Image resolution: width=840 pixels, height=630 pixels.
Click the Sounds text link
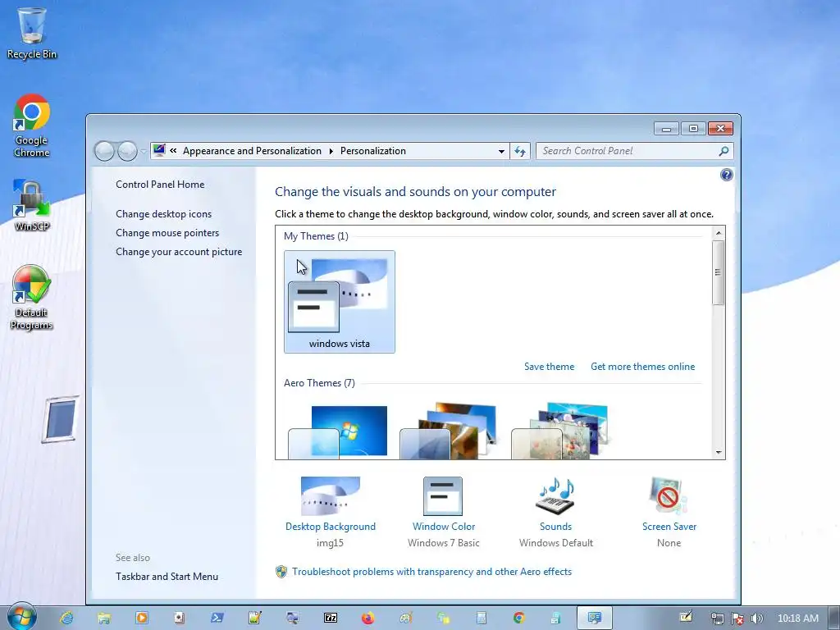tap(555, 527)
